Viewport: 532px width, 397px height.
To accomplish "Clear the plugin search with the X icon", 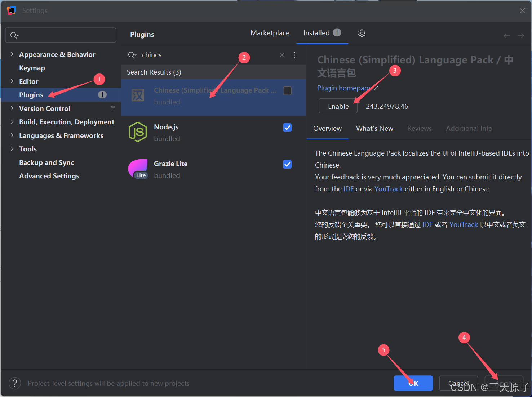I will pos(282,55).
